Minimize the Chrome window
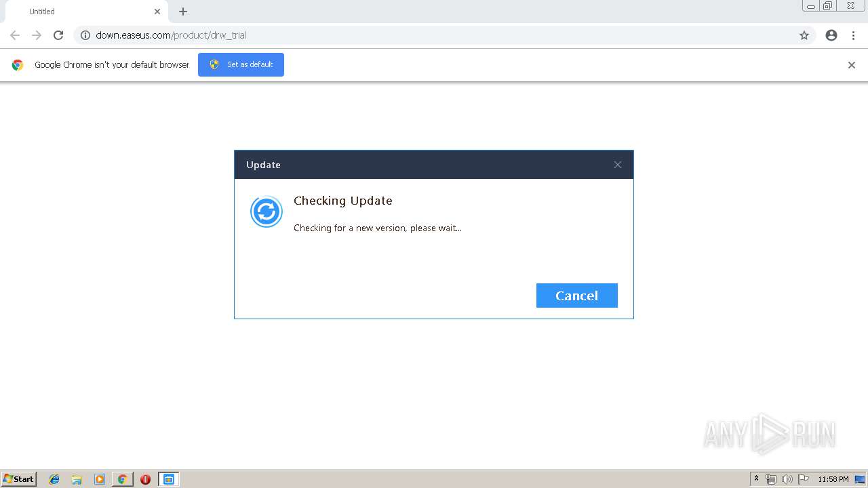The image size is (868, 488). coord(811,6)
